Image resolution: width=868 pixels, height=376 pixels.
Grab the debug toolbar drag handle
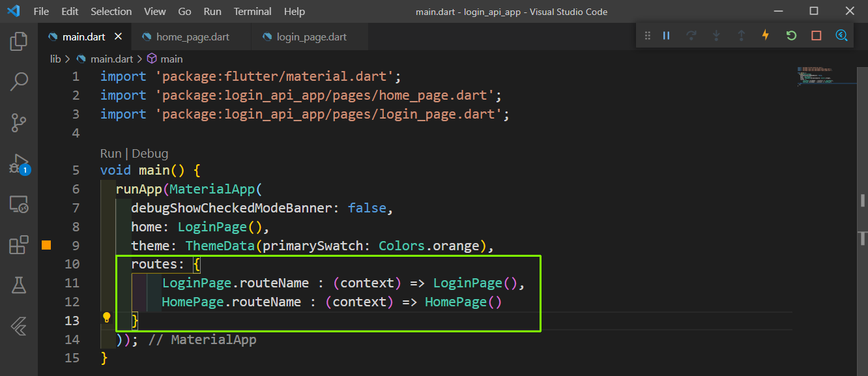click(x=647, y=36)
